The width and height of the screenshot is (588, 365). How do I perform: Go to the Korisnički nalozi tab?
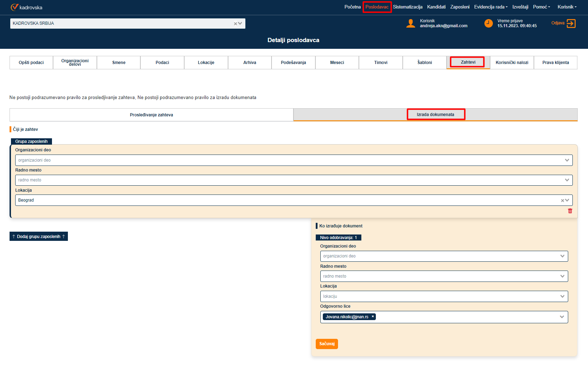pyautogui.click(x=512, y=63)
